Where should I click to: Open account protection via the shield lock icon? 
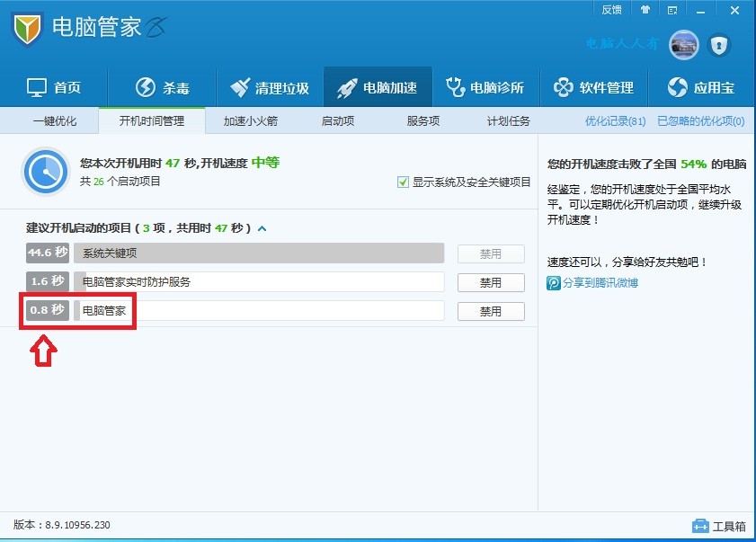tap(719, 45)
